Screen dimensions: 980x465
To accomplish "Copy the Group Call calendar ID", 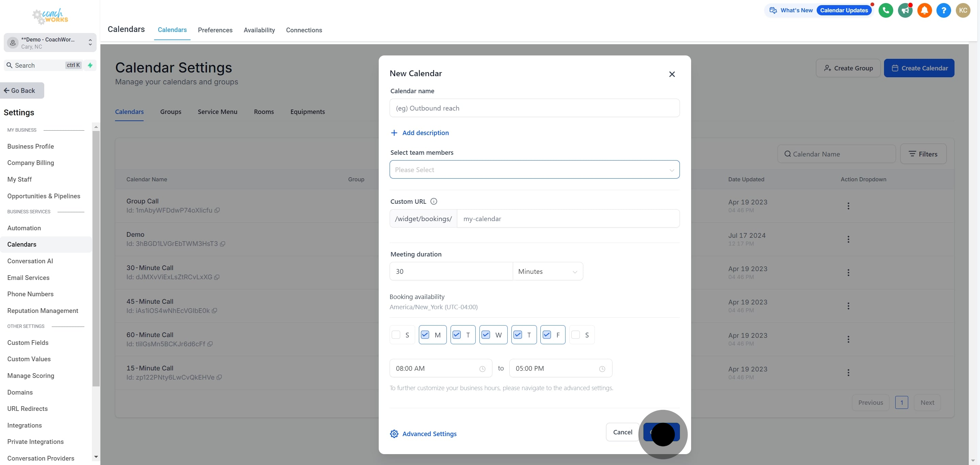I will click(x=217, y=210).
